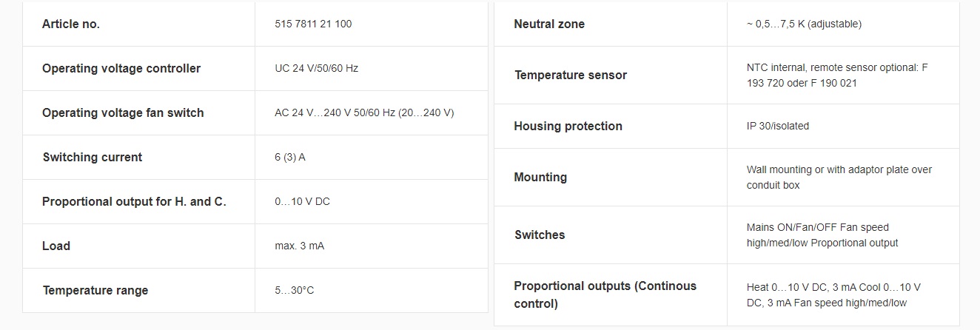The width and height of the screenshot is (980, 330).
Task: Click Operating voltage fan switch label
Action: coord(123,112)
